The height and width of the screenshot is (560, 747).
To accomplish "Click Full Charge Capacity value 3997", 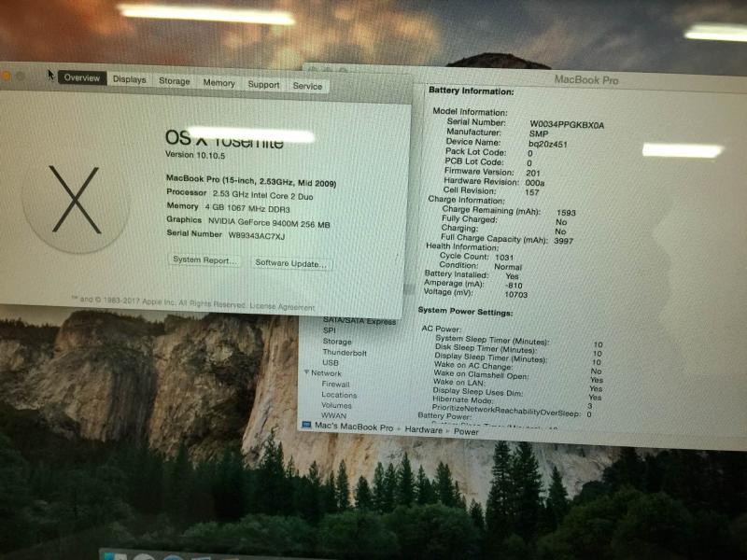I will pos(563,241).
